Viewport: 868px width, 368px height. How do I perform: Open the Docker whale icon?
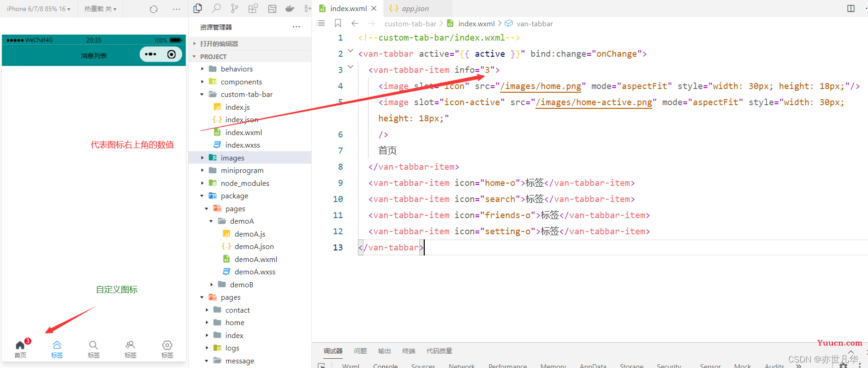(290, 8)
